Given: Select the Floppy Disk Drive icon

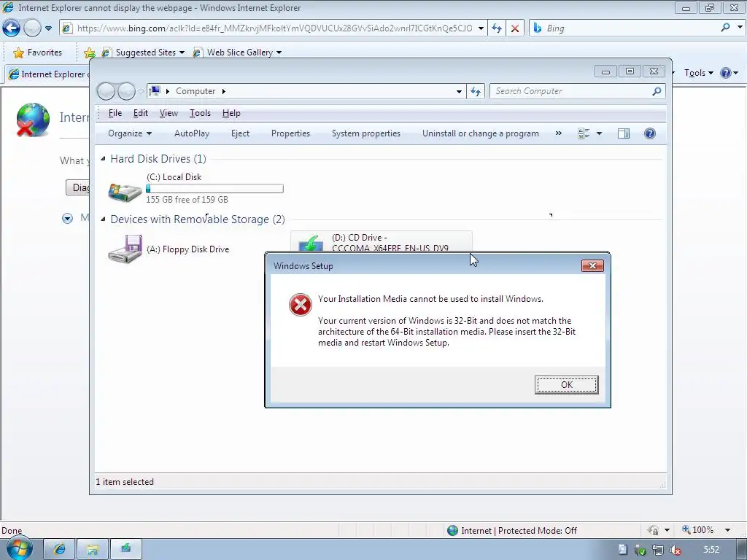Looking at the screenshot, I should (125, 249).
